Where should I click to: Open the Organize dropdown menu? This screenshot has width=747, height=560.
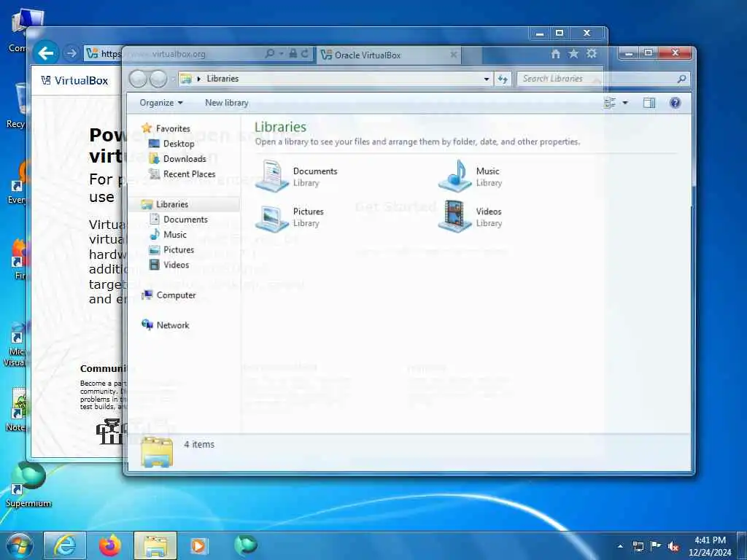[x=161, y=103]
